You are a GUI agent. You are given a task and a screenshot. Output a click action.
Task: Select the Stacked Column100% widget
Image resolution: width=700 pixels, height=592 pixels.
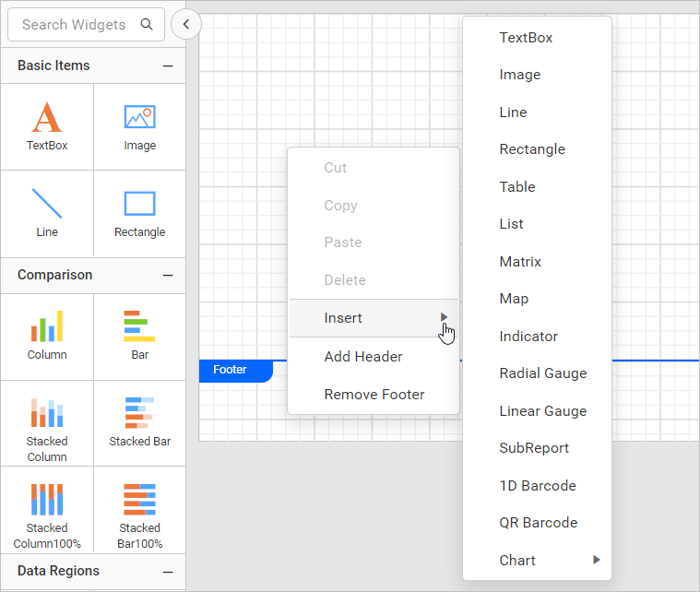pos(46,500)
